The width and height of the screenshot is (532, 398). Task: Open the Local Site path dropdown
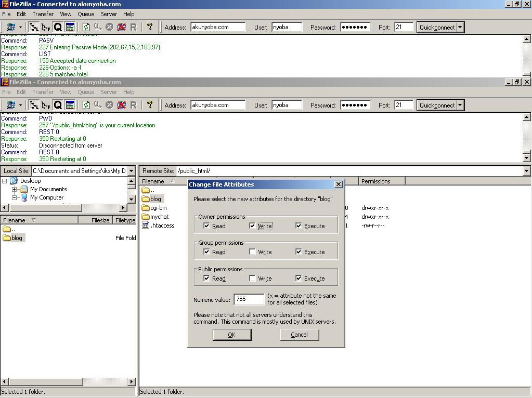[131, 171]
